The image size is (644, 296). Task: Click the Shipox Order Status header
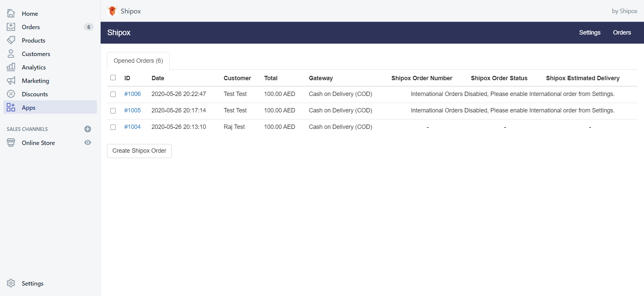pyautogui.click(x=499, y=78)
